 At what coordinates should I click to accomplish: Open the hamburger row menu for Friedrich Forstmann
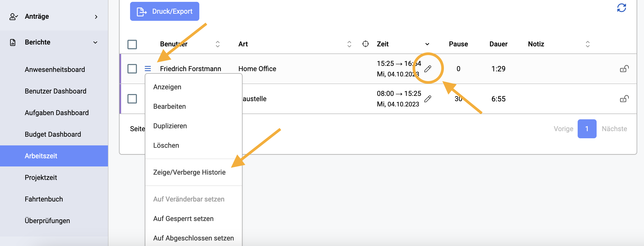tap(148, 69)
